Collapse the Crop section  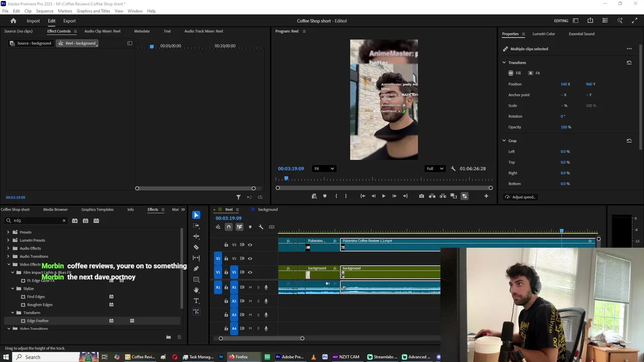pyautogui.click(x=504, y=141)
